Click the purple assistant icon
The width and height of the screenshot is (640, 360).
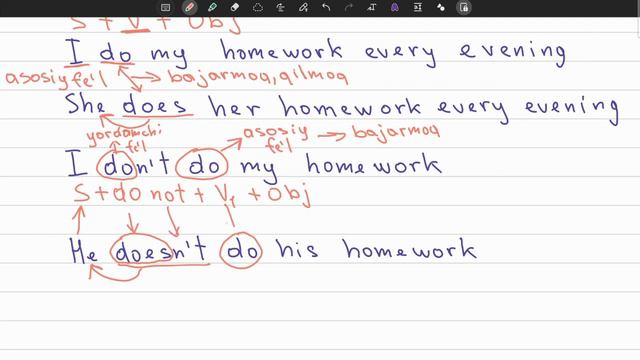pos(395,7)
